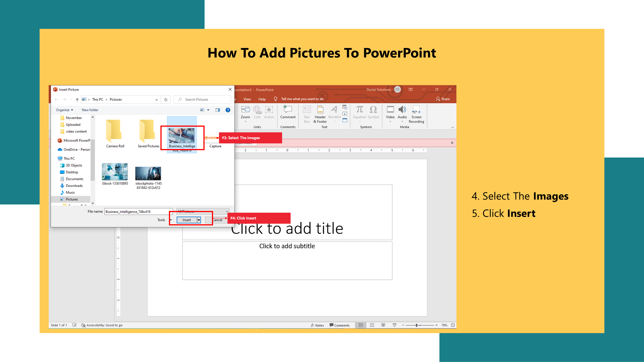Viewport: 644px width, 362px height.
Task: Click the Insert button
Action: tap(187, 220)
